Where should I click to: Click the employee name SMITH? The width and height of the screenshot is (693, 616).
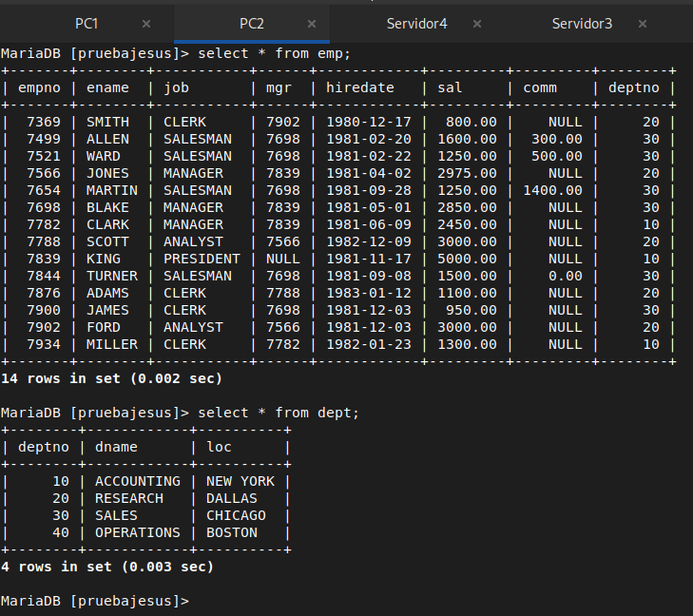coord(107,122)
